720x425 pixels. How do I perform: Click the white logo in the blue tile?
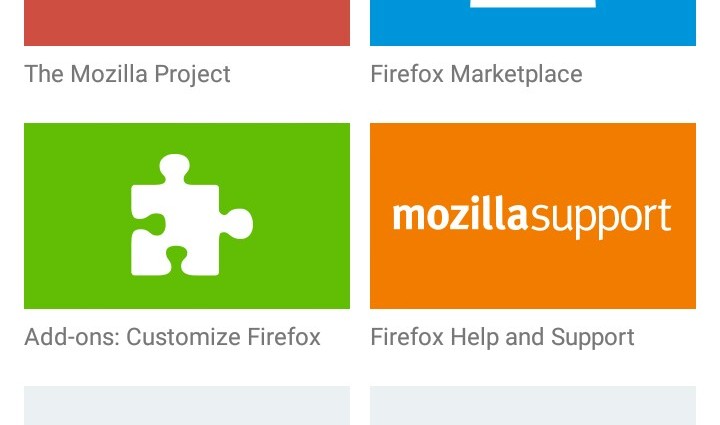[x=532, y=4]
